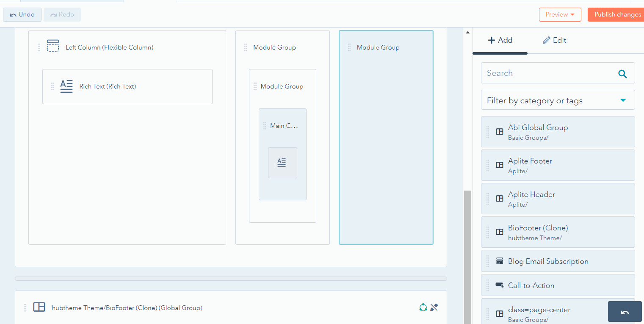Click the small rich text icon in Main Column

(282, 163)
